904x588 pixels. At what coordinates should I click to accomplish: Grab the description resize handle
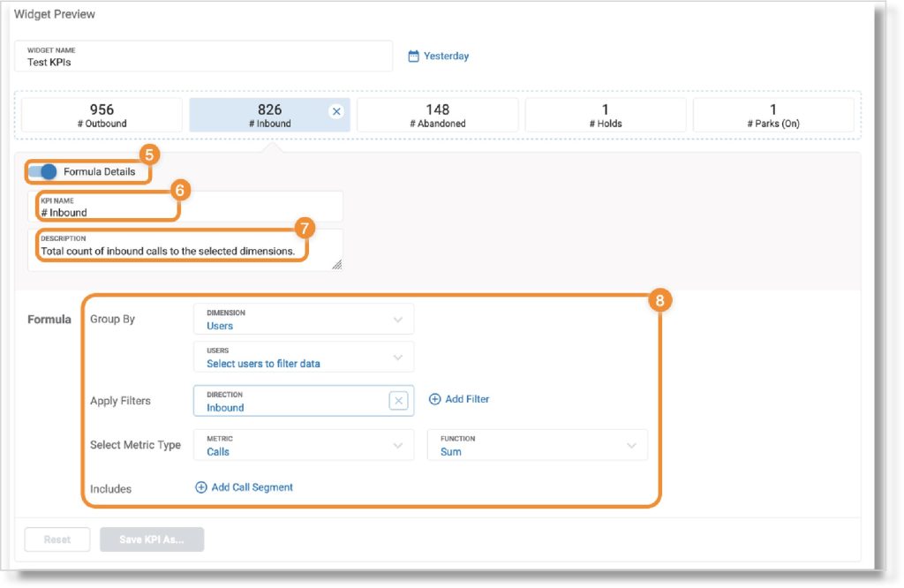click(x=337, y=265)
